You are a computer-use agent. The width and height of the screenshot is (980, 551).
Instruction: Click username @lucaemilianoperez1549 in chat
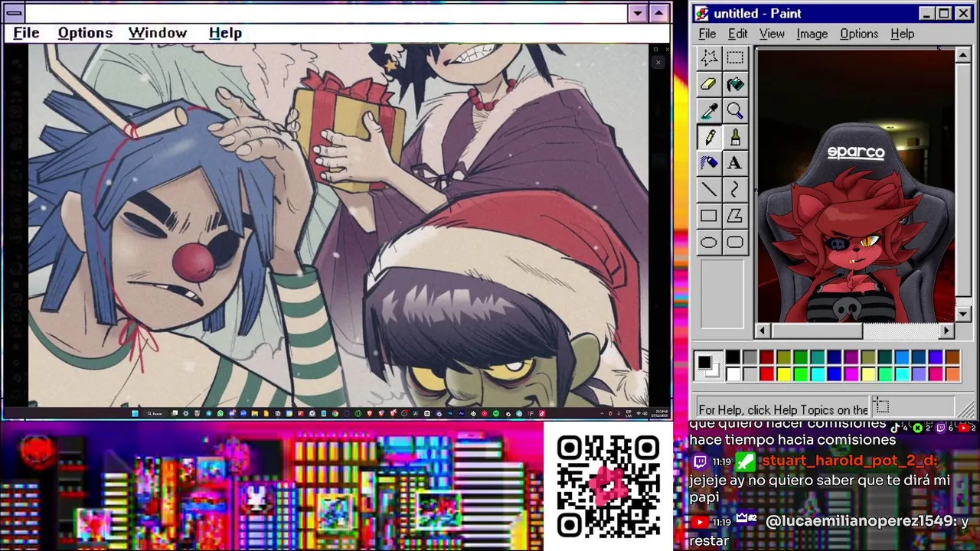(861, 521)
